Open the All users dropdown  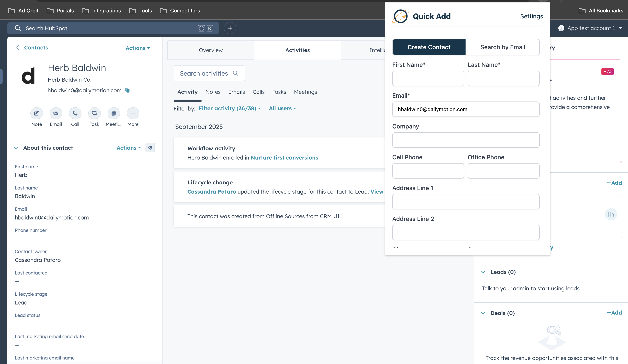tap(282, 108)
